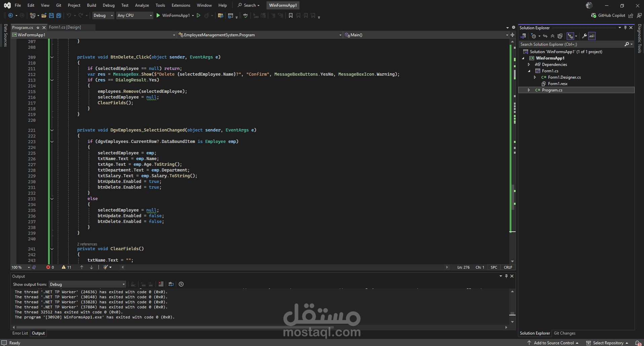Screen dimensions: 644x346
Task: Toggle Preview Selected Items in Solution Explorer
Action: 592,36
